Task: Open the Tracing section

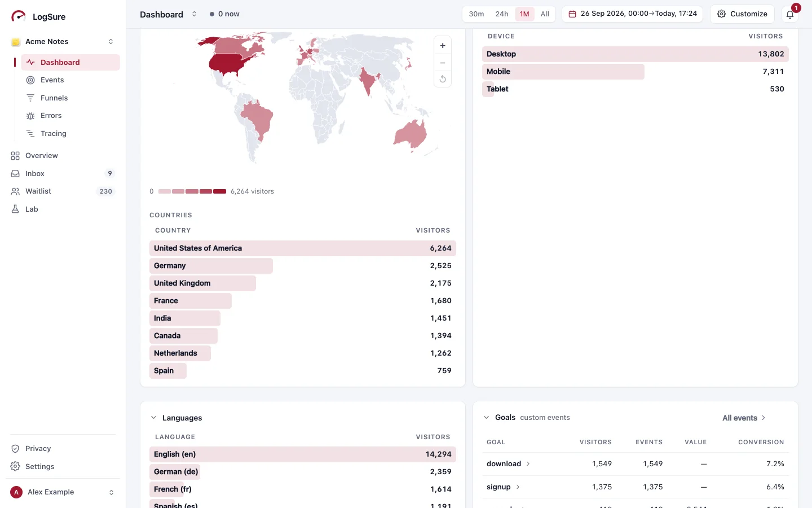Action: point(70,134)
